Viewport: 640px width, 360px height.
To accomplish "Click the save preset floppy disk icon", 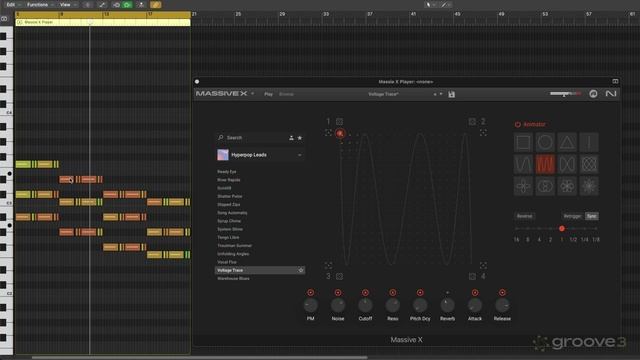I will (451, 94).
